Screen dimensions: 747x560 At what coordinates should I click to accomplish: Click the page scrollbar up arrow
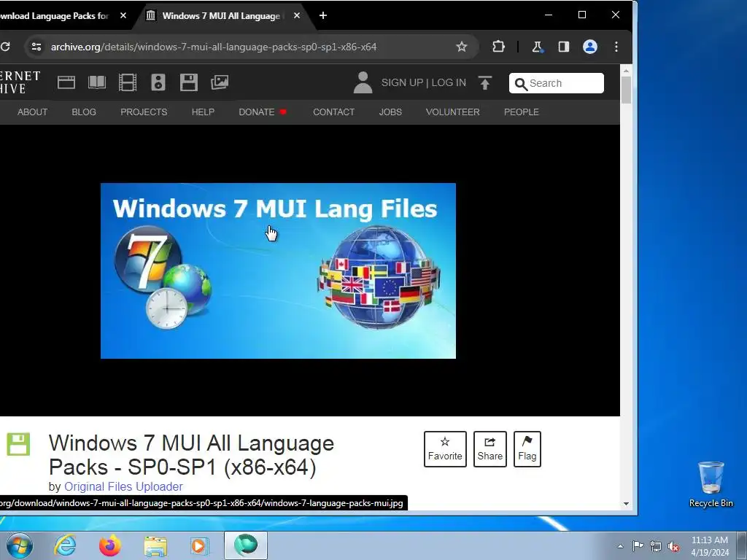click(626, 71)
